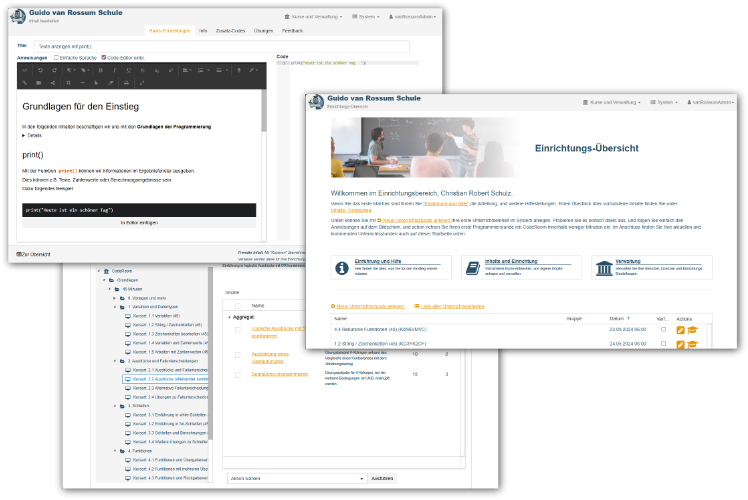Click the In Editor einfügen button
The image size is (748, 500).
[x=139, y=222]
